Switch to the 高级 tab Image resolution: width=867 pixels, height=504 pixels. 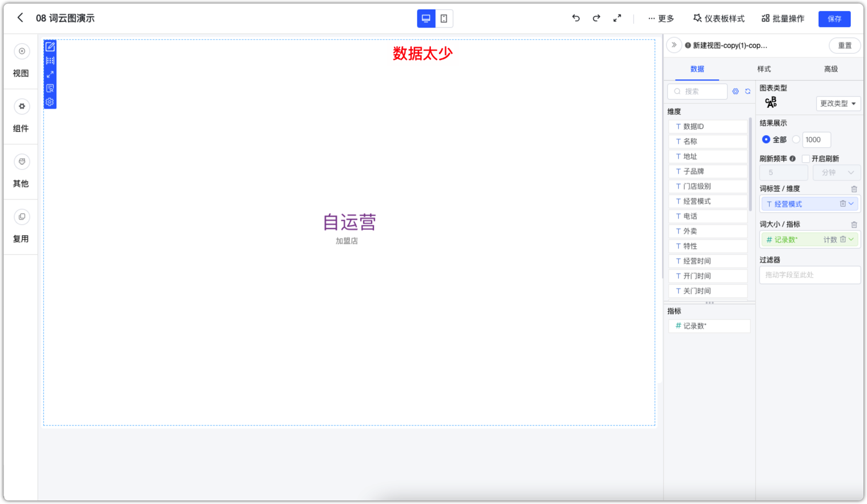831,69
